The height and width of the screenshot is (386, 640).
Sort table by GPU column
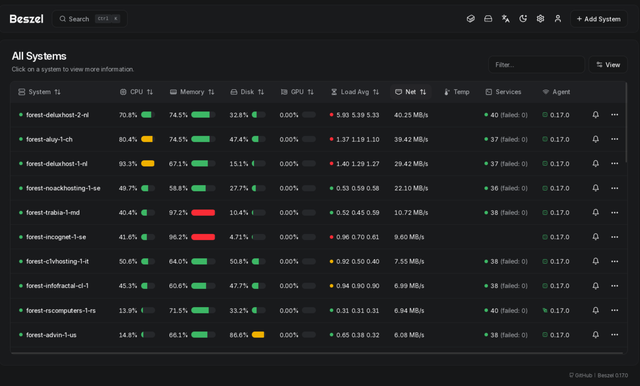tap(297, 92)
